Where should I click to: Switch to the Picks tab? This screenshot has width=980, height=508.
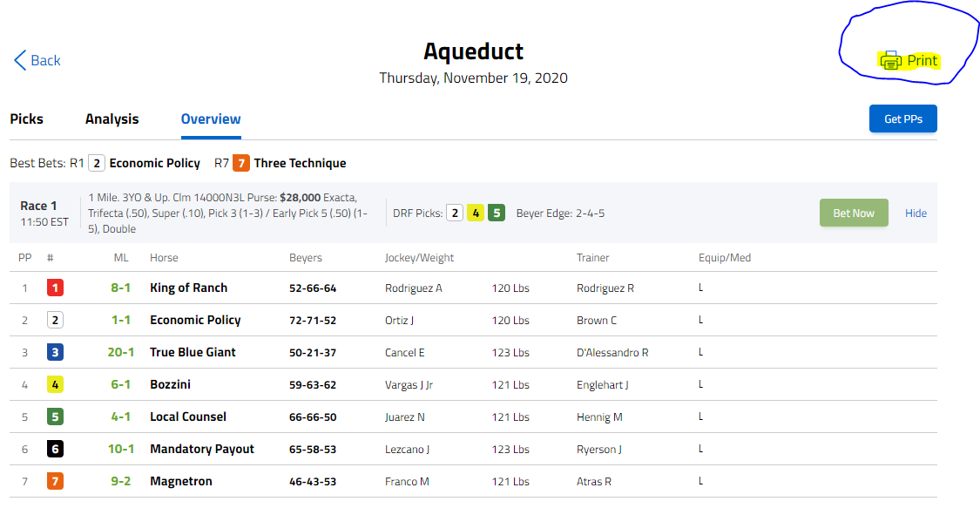click(26, 119)
